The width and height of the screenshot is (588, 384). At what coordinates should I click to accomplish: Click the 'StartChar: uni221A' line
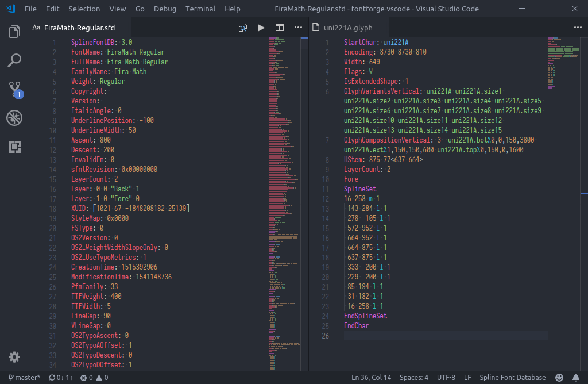coord(376,43)
